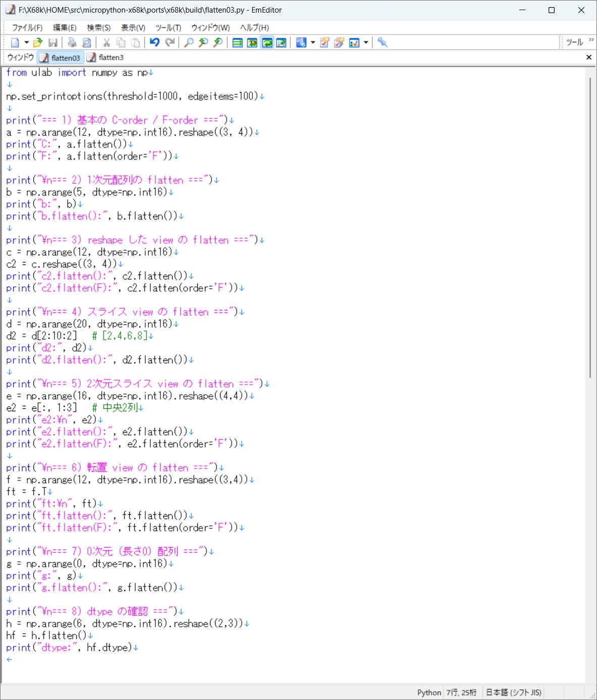
Task: Switch to the flatten3 tab
Action: tap(105, 58)
